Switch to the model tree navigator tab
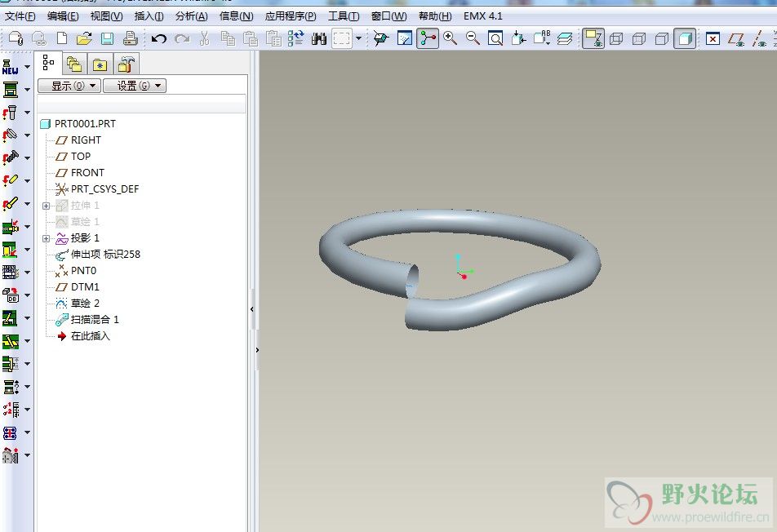777x532 pixels. tap(49, 64)
